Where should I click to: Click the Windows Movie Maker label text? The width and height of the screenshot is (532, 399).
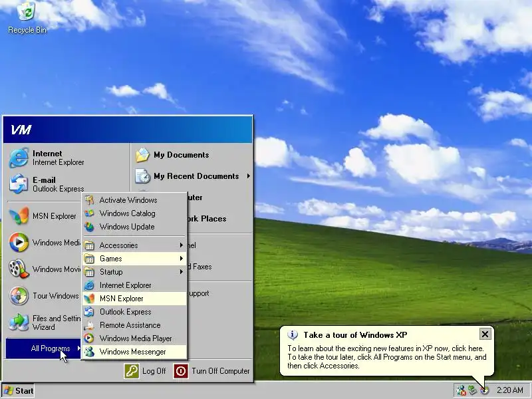tap(57, 269)
